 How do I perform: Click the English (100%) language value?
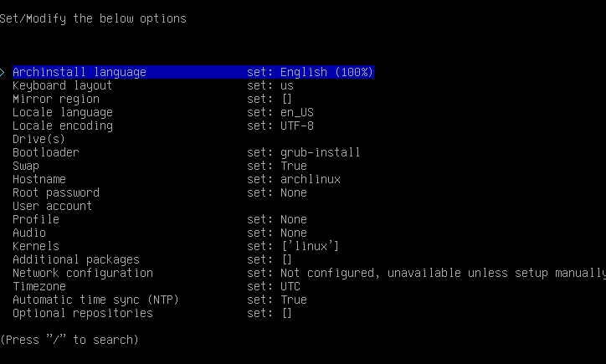click(x=327, y=72)
